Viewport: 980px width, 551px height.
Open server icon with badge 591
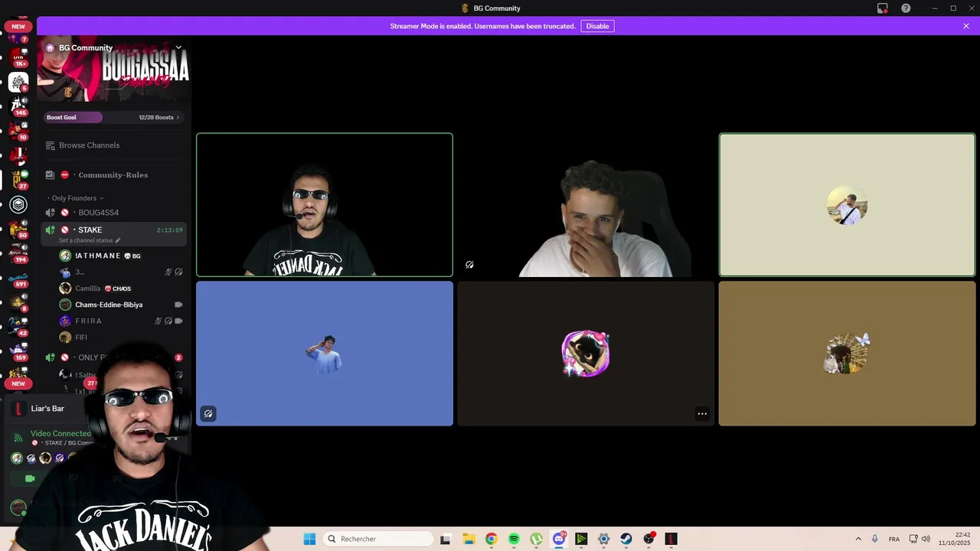tap(18, 278)
